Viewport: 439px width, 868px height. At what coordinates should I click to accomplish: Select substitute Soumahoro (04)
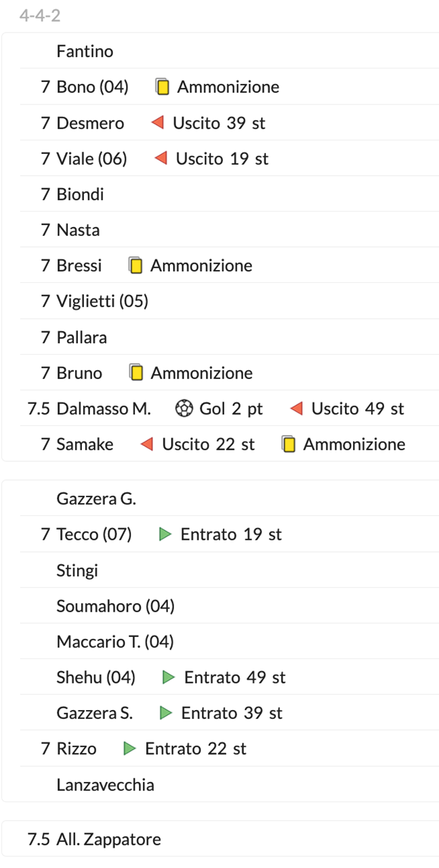tap(115, 606)
